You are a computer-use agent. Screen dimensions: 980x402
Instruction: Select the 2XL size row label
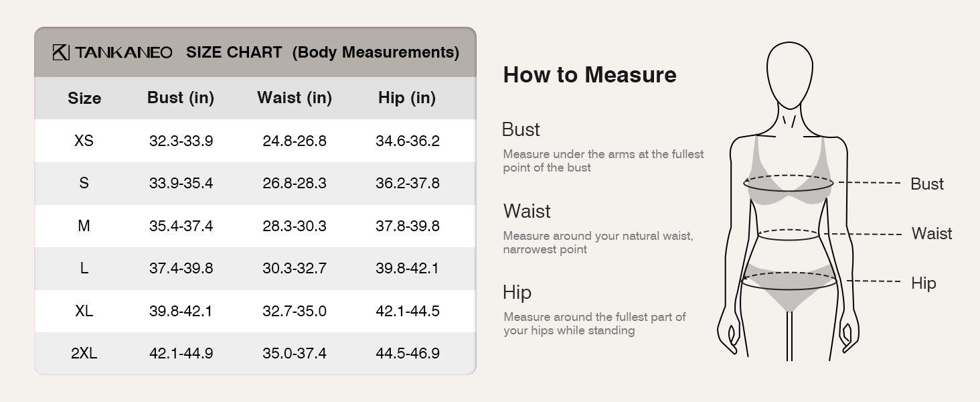point(84,354)
